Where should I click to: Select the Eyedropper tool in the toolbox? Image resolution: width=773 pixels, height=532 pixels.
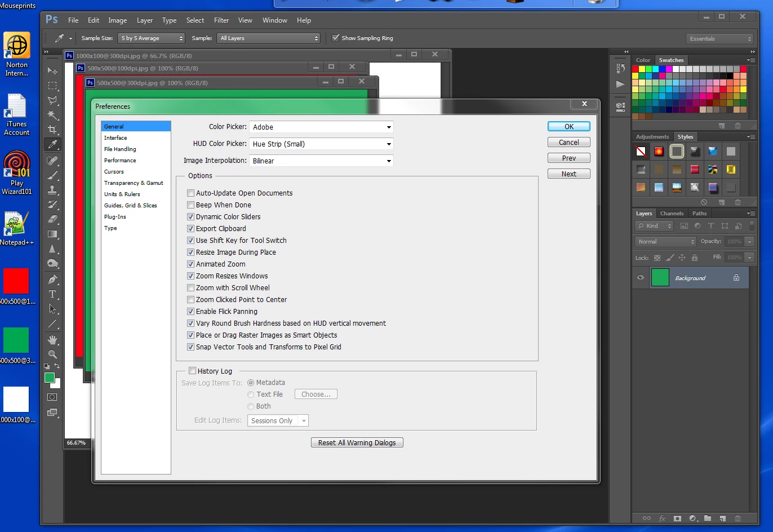point(52,144)
